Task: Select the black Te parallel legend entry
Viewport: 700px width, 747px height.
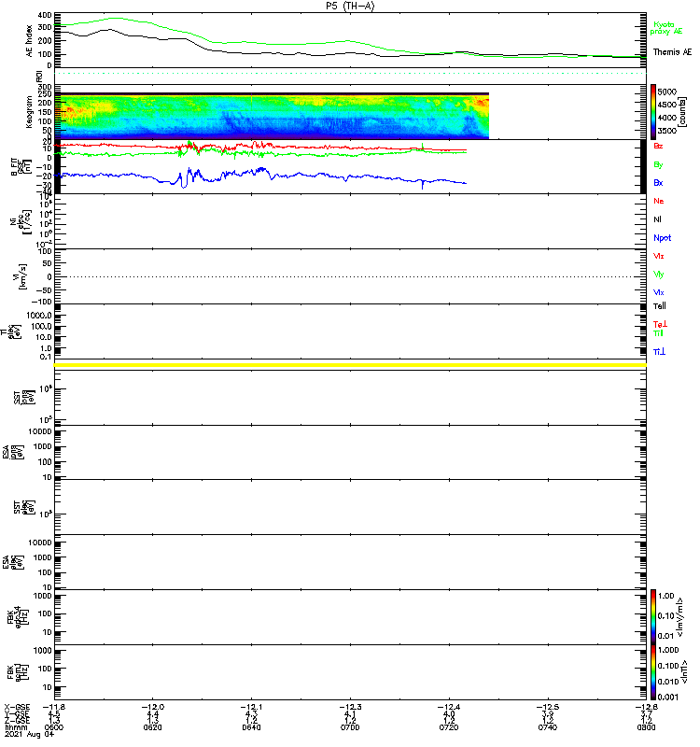Action: point(660,306)
